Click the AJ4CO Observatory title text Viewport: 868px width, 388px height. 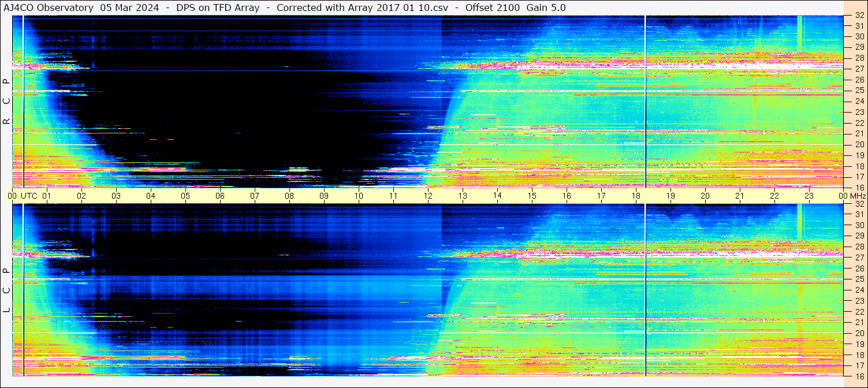[49, 8]
